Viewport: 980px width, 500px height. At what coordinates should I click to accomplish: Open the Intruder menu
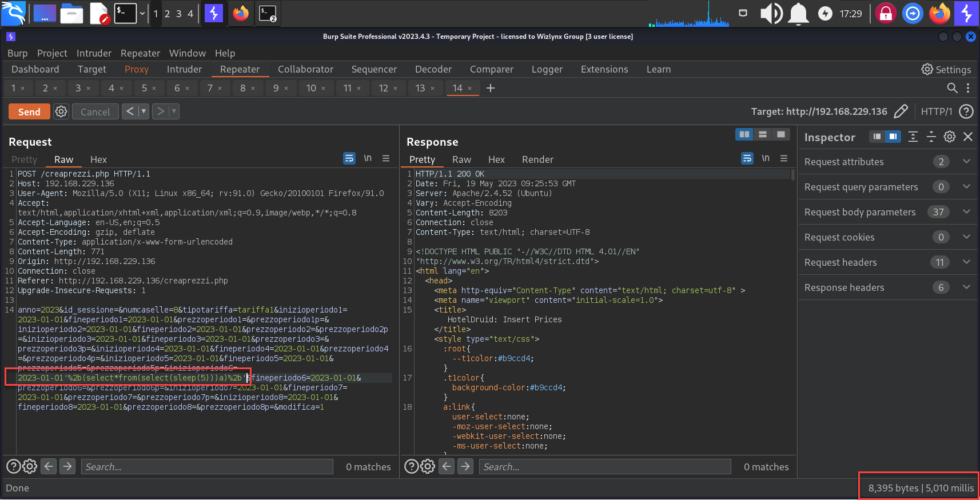pos(94,53)
